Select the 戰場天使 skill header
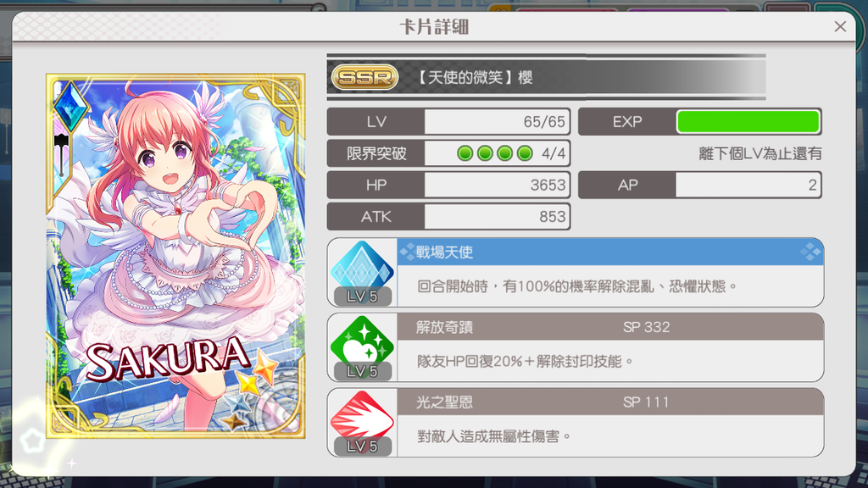 click(x=610, y=252)
